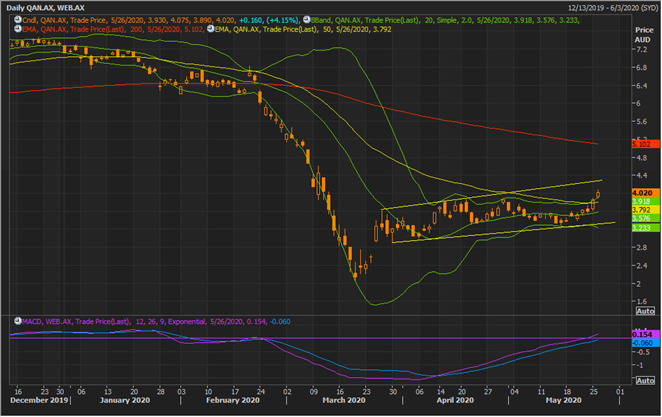Click the BBand series legend icon
The width and height of the screenshot is (662, 417).
point(307,19)
